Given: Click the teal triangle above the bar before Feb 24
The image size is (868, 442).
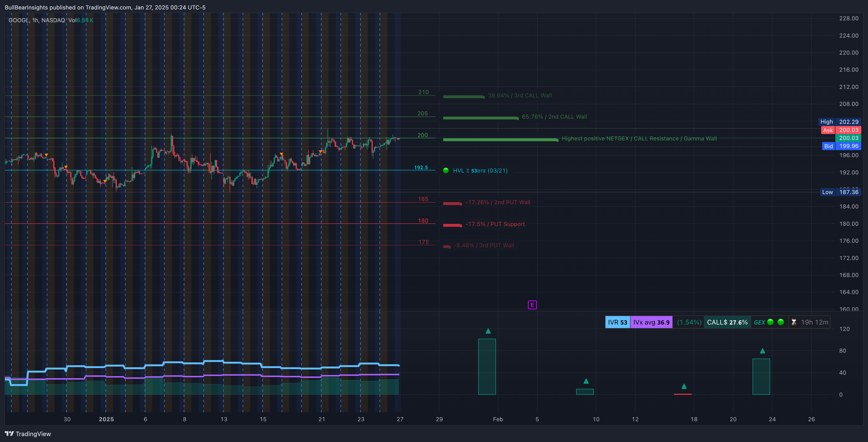Looking at the screenshot, I should point(762,351).
